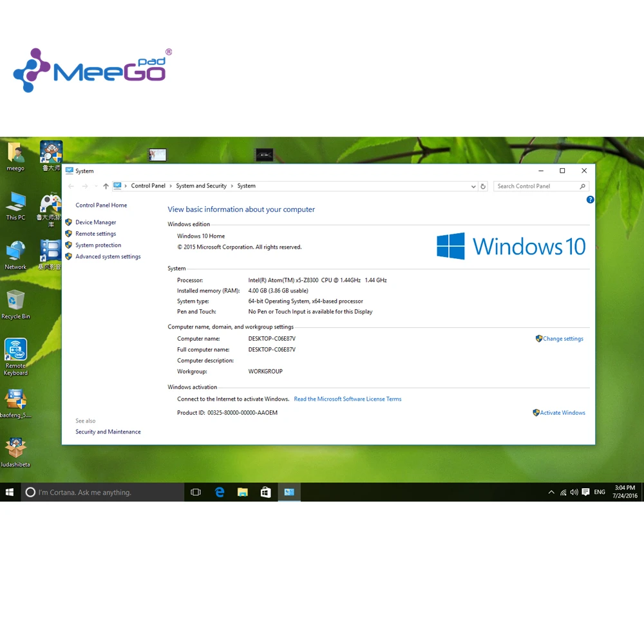Open File Explorer from the taskbar

243,492
